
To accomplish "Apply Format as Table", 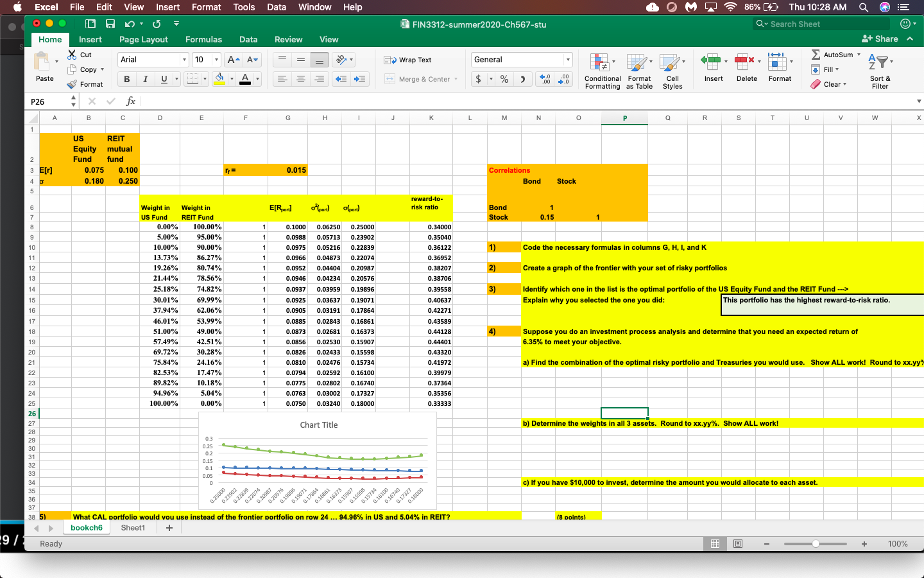I will (x=639, y=71).
